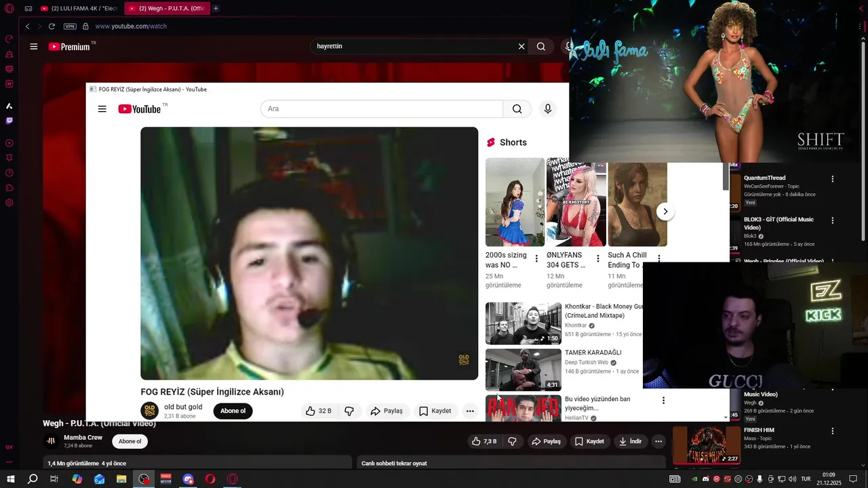Open Opera sidebar settings gear
The height and width of the screenshot is (488, 868).
pos(9,203)
